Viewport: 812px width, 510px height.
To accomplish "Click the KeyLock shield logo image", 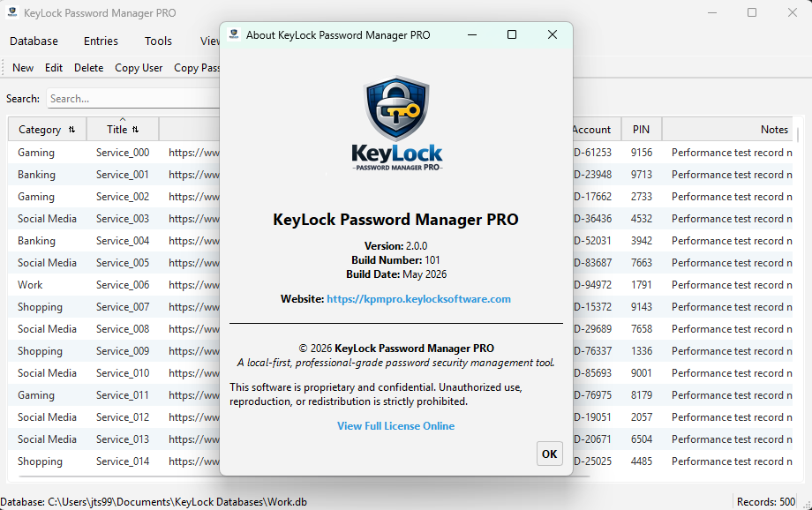I will [396, 124].
